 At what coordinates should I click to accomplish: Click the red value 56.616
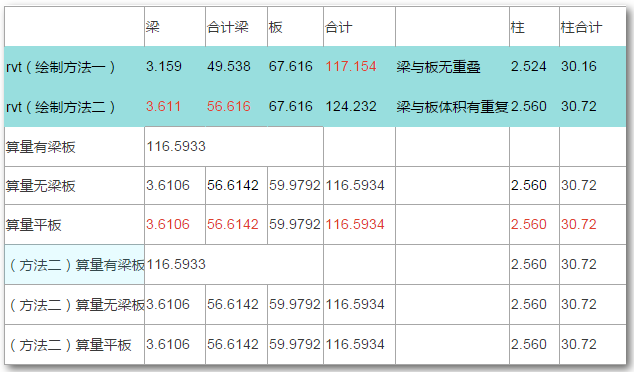[x=229, y=106]
